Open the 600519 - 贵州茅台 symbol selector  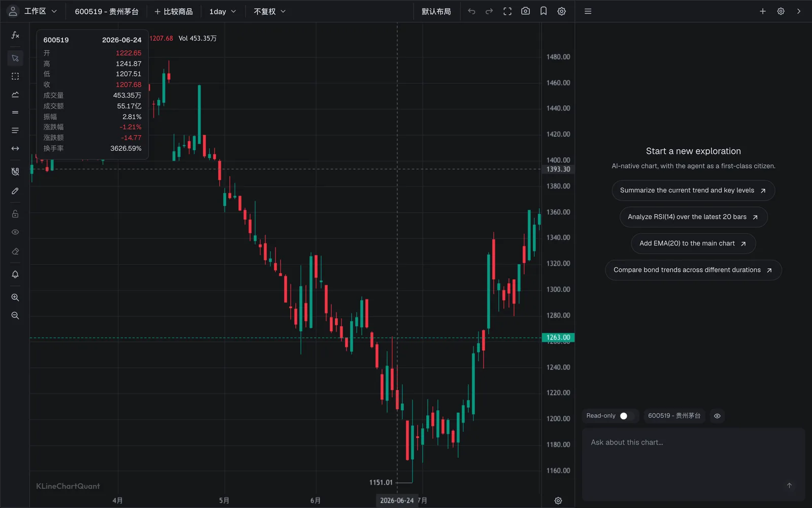pyautogui.click(x=107, y=11)
